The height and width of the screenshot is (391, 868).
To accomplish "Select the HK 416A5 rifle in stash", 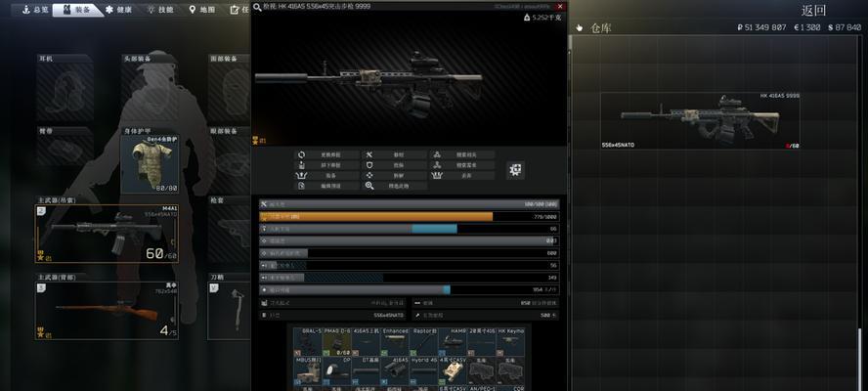I will point(700,121).
